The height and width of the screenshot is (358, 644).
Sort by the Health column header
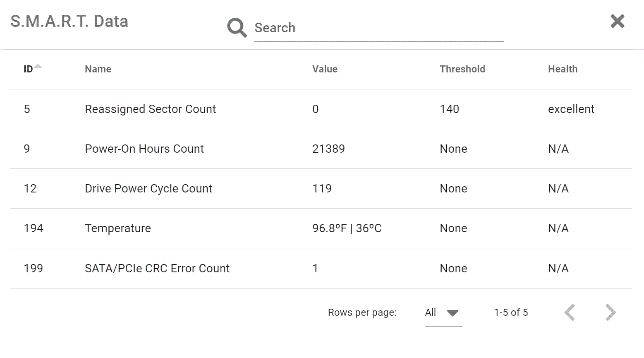pyautogui.click(x=563, y=69)
